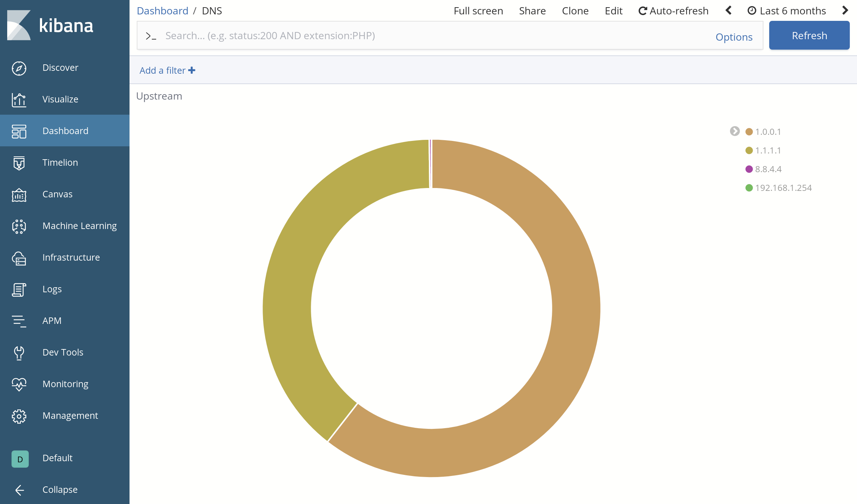Open Auto-refresh settings

pyautogui.click(x=674, y=11)
